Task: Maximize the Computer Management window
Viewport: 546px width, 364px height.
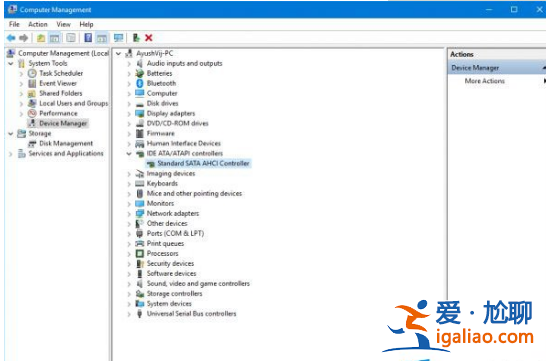Action: point(514,9)
